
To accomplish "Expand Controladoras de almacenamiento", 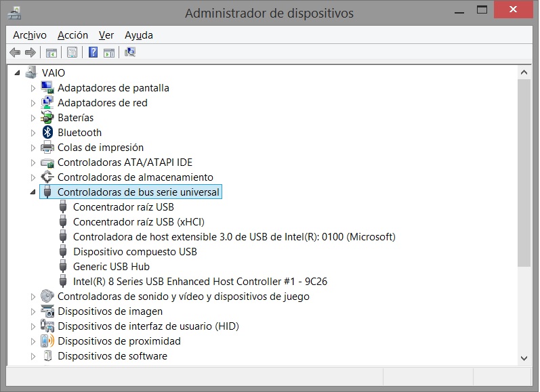I will pyautogui.click(x=33, y=177).
